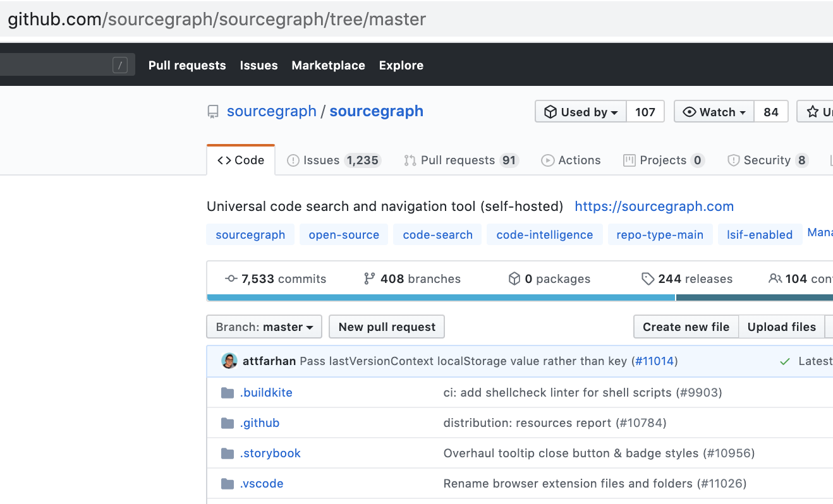The image size is (833, 504).
Task: Click the New pull request button
Action: click(x=387, y=327)
